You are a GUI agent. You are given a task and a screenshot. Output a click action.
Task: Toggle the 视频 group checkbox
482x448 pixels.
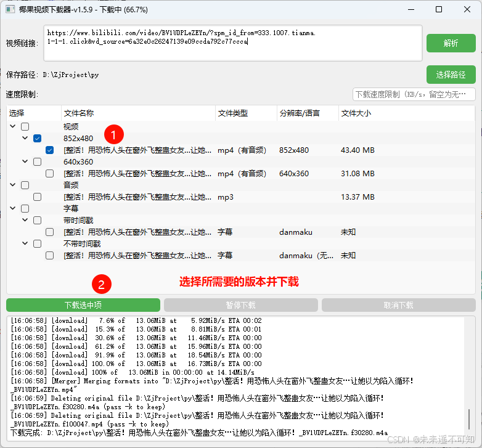25,126
